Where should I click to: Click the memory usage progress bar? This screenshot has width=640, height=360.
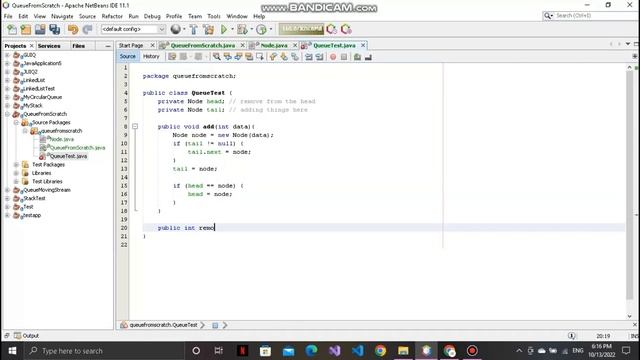click(x=301, y=29)
